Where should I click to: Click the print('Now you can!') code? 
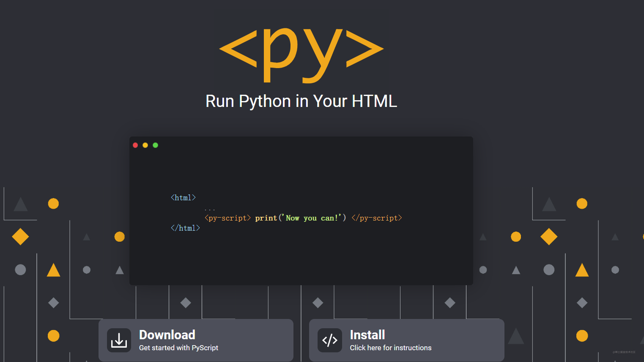[301, 218]
